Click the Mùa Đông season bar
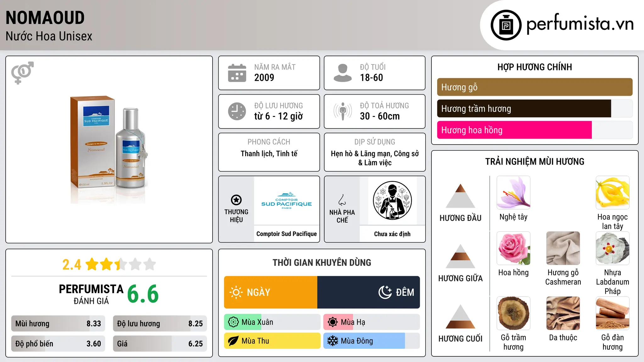This screenshot has width=644, height=362. click(x=372, y=341)
